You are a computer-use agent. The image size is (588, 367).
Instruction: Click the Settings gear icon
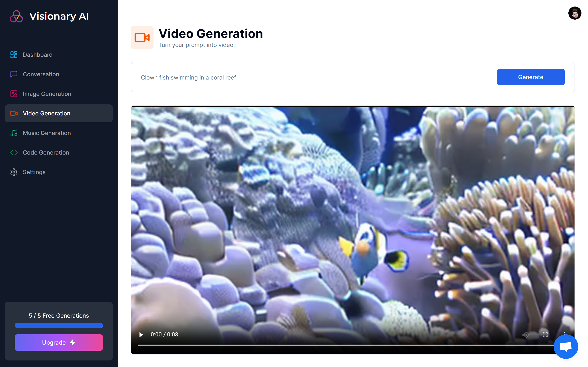(14, 172)
